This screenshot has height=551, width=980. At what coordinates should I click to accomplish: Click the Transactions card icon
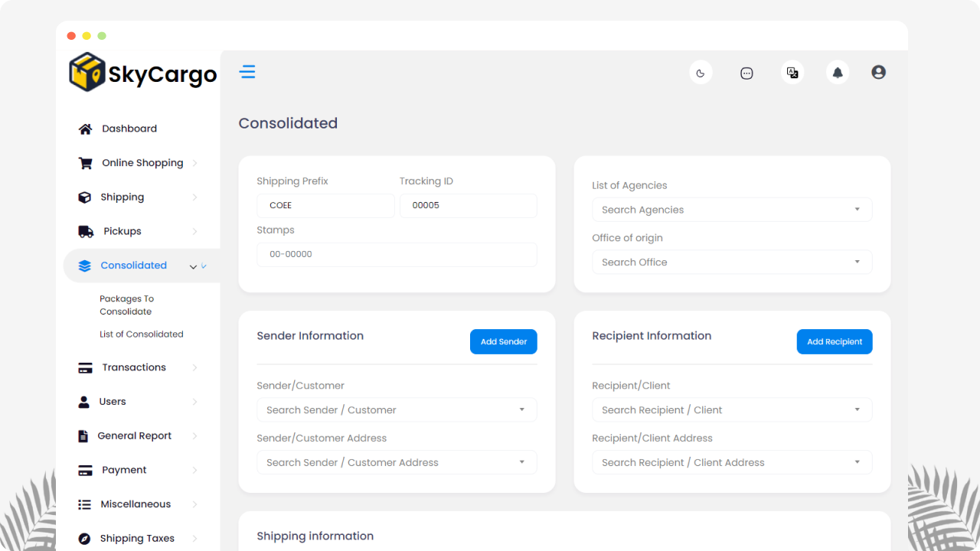click(x=85, y=368)
